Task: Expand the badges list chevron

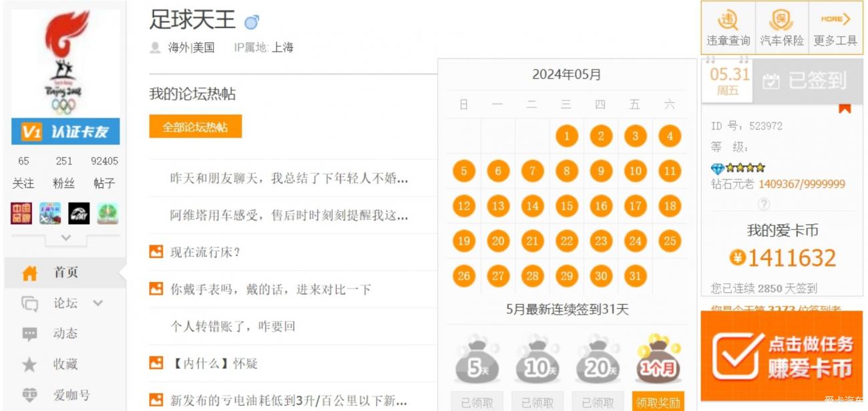Action: (x=65, y=237)
